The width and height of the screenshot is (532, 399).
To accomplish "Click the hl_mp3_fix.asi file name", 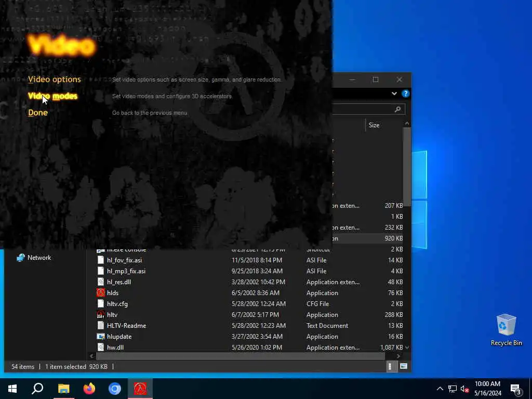I will pos(126,271).
